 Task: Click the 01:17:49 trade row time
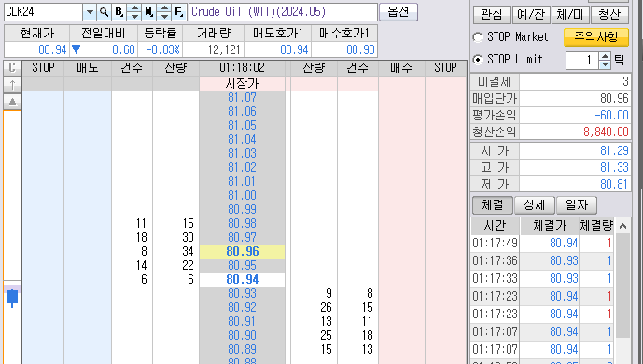click(495, 243)
